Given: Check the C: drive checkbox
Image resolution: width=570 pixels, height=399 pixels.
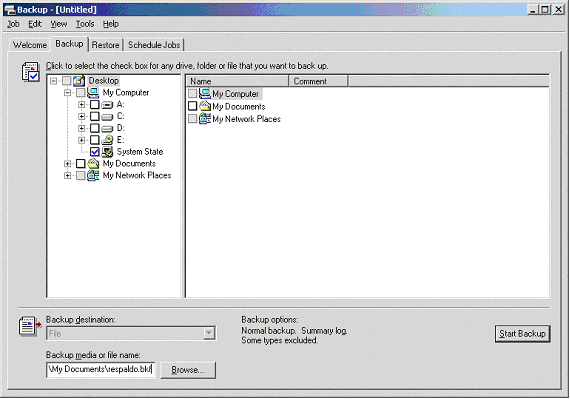Looking at the screenshot, I should click(95, 116).
